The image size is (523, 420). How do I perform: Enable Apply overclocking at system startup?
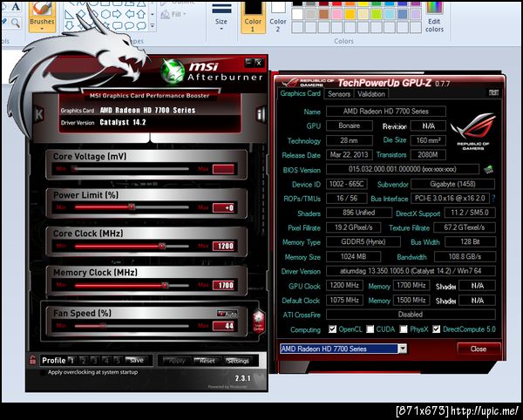tap(43, 372)
